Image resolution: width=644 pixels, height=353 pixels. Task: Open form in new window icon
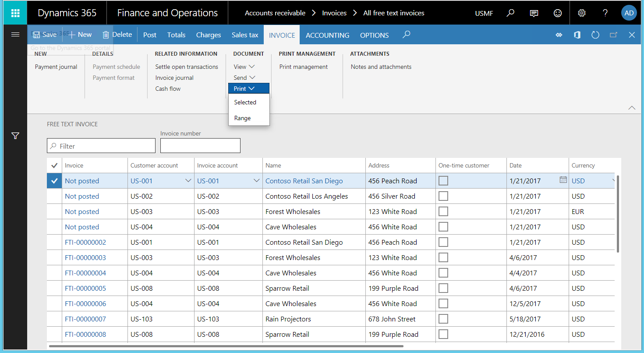click(x=613, y=35)
